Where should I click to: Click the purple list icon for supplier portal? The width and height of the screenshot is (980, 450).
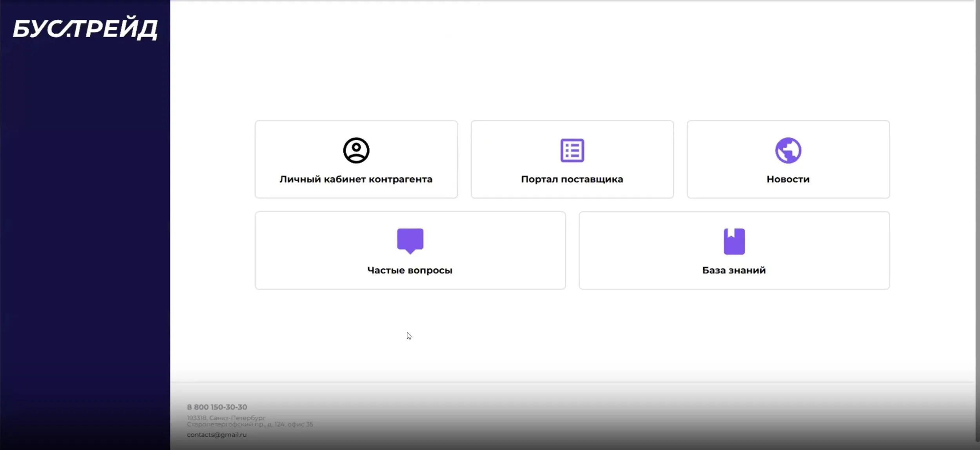tap(572, 150)
